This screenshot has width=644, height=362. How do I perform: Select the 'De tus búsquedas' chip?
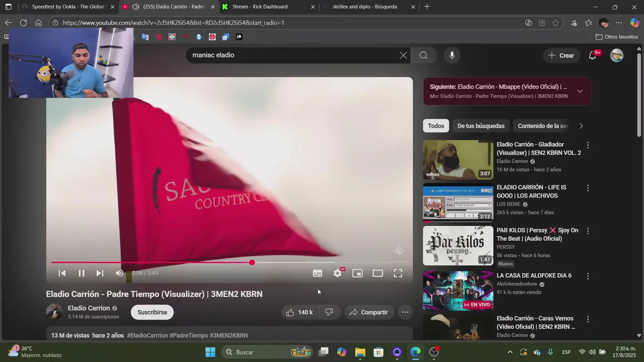[481, 126]
